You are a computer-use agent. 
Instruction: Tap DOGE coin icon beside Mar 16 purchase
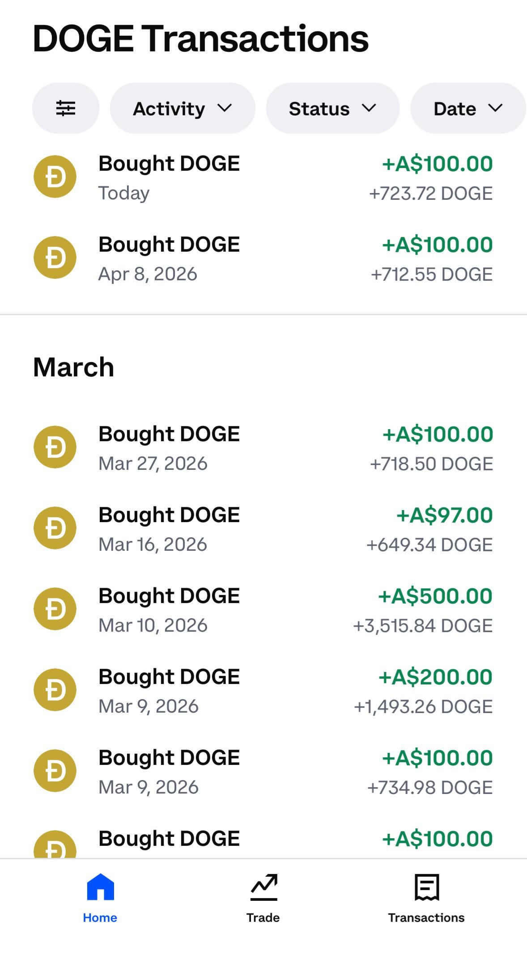tap(55, 528)
